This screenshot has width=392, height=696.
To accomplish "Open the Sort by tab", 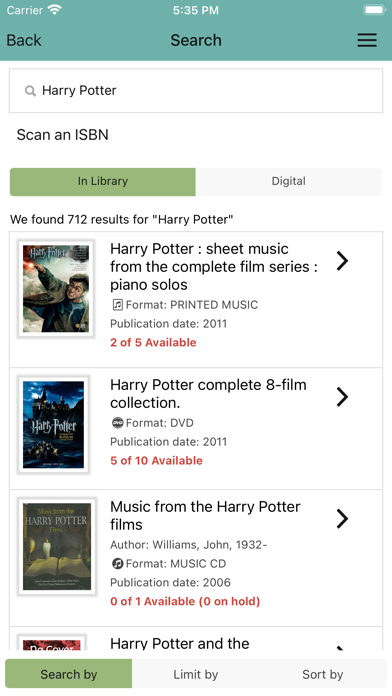I will 323,674.
